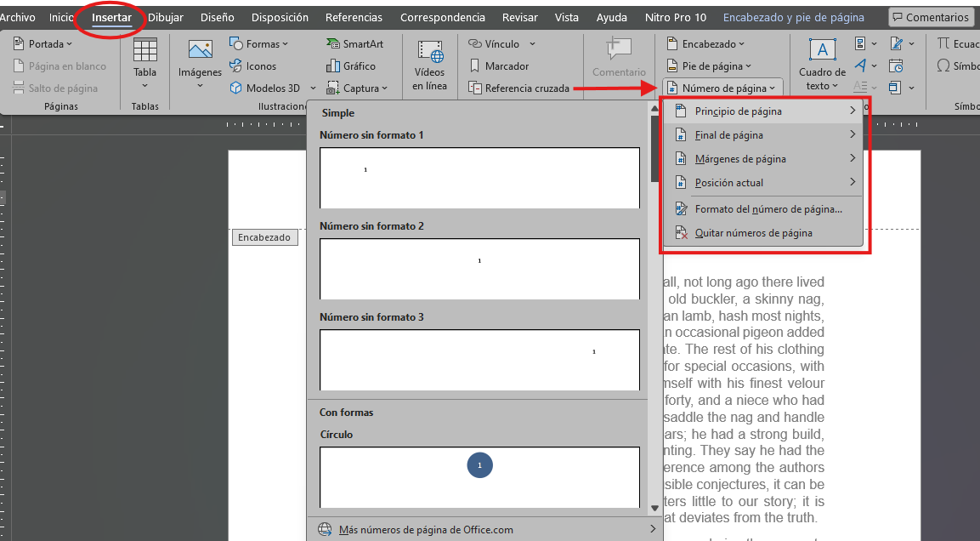The image size is (980, 541).
Task: Insert a table using the Tabla icon
Action: click(145, 49)
